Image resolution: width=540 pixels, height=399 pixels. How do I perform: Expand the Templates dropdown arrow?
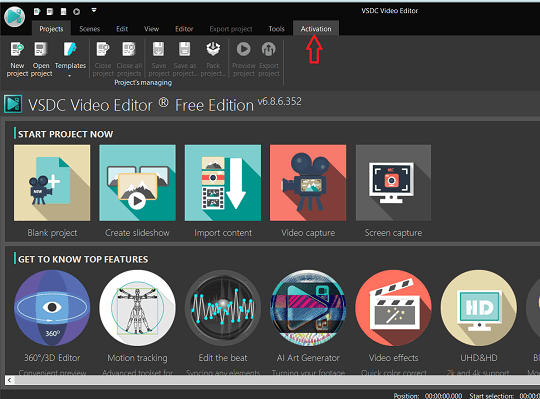tap(70, 75)
